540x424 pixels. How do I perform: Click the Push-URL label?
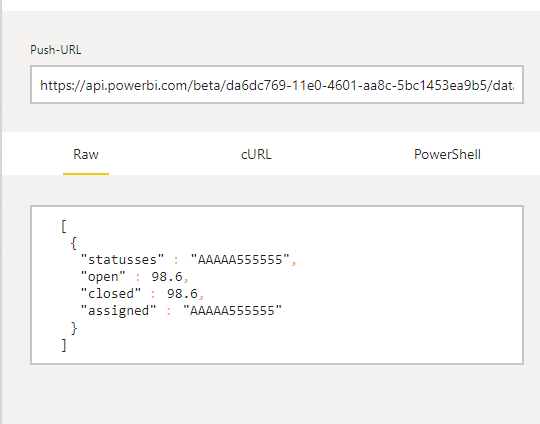tap(56, 50)
